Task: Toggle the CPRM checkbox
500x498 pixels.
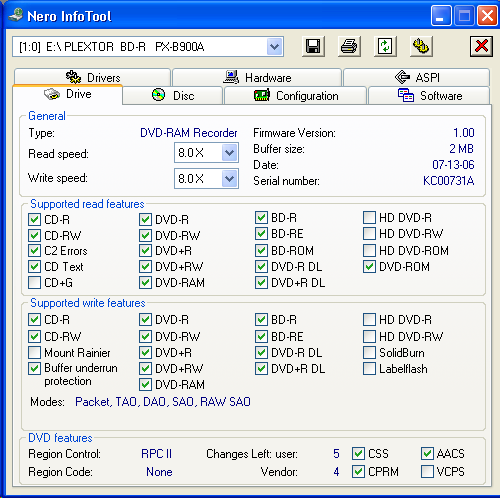Action: 358,472
